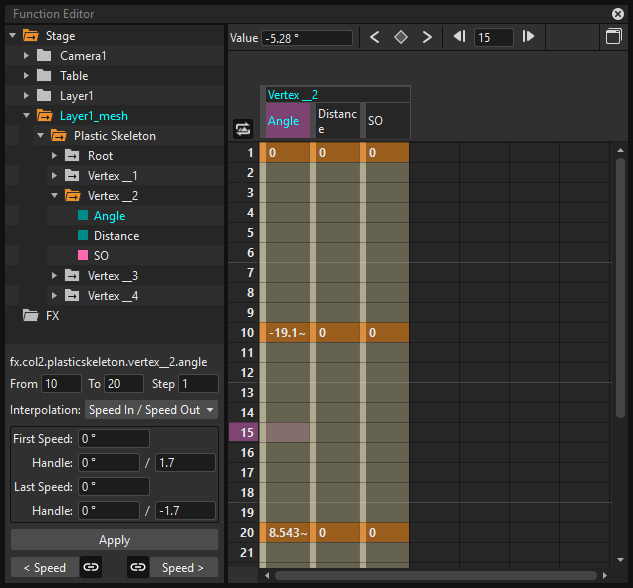Viewport: 633px width, 588px height.
Task: Click the First Speed field
Action: click(114, 438)
